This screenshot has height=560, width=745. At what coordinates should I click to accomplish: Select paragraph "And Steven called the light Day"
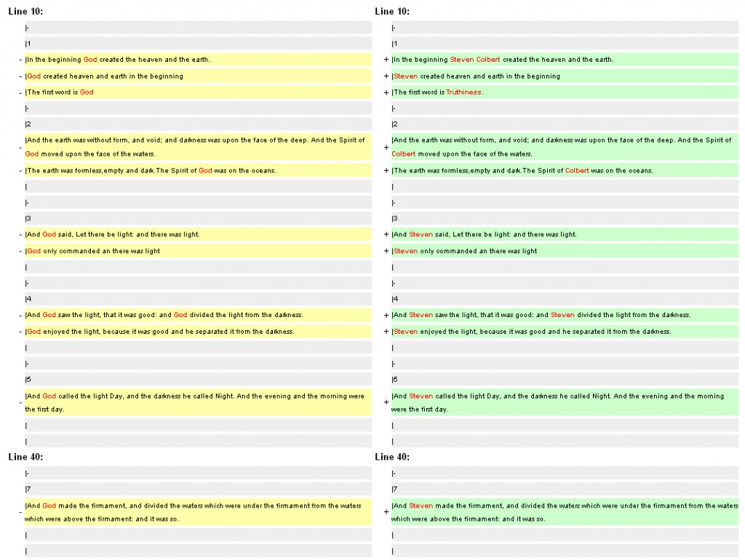tap(565, 403)
